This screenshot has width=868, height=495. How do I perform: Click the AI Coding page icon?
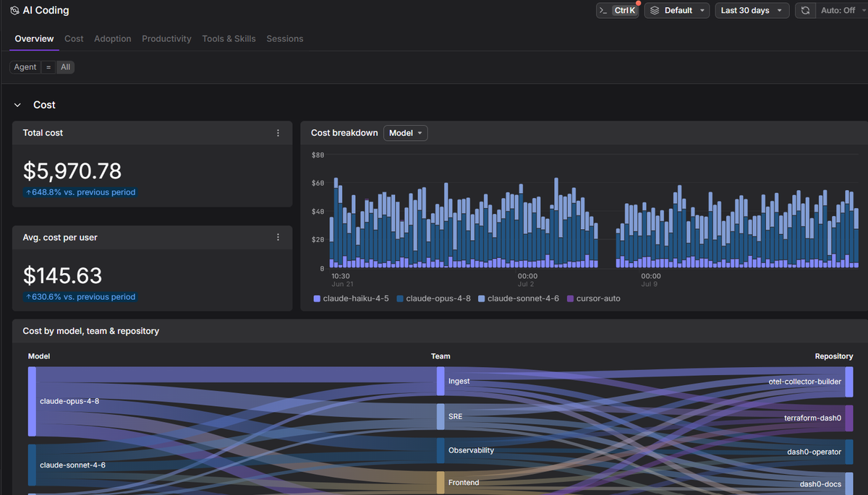[x=14, y=11]
